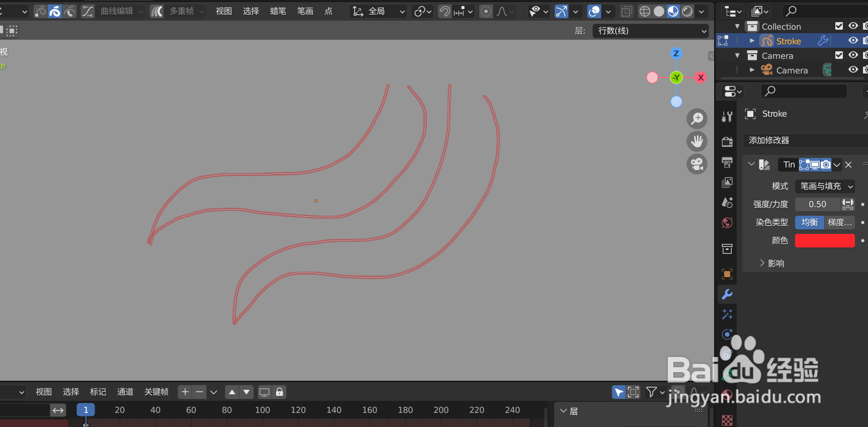The height and width of the screenshot is (427, 868).
Task: Toggle Tint modifier show in render
Action: 826,164
